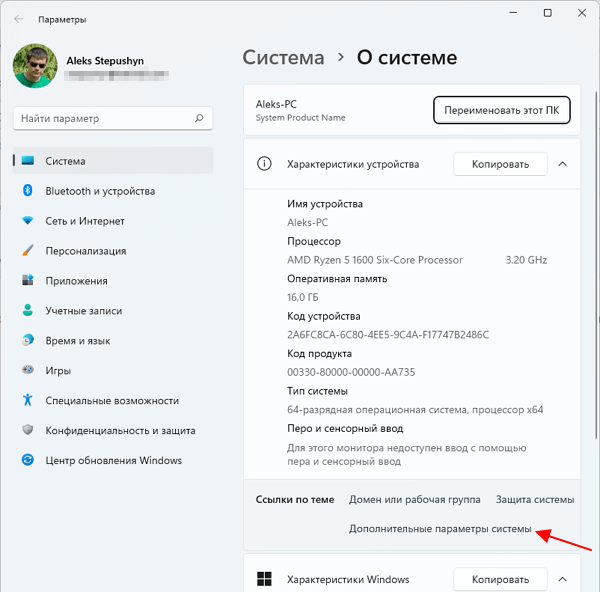Select the AMD Ryzen 5 1600 processor text
Screen dimensions: 600x592
[375, 260]
